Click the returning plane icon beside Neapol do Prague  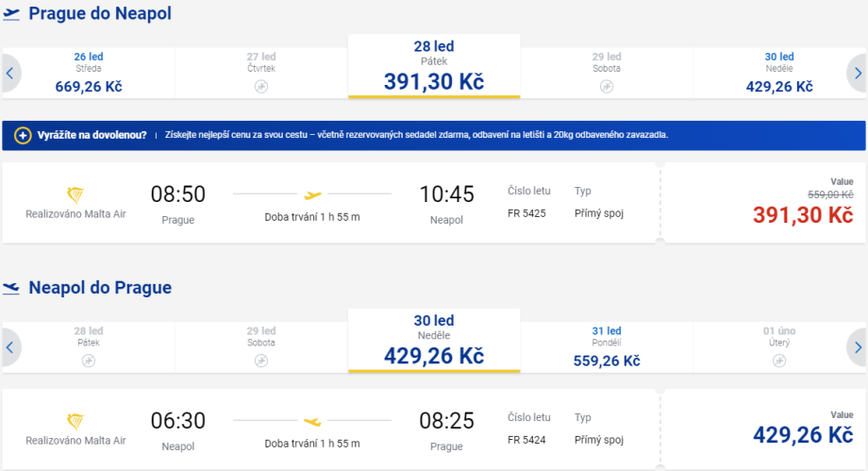click(11, 288)
